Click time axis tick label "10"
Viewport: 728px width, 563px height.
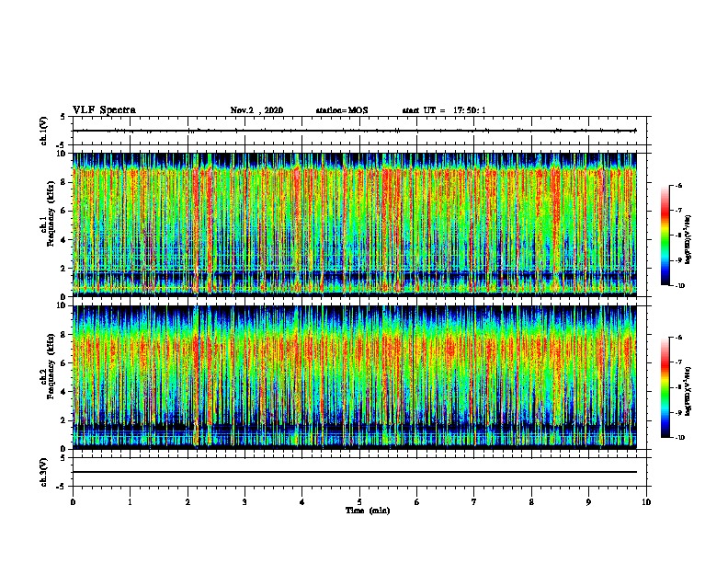tap(646, 502)
